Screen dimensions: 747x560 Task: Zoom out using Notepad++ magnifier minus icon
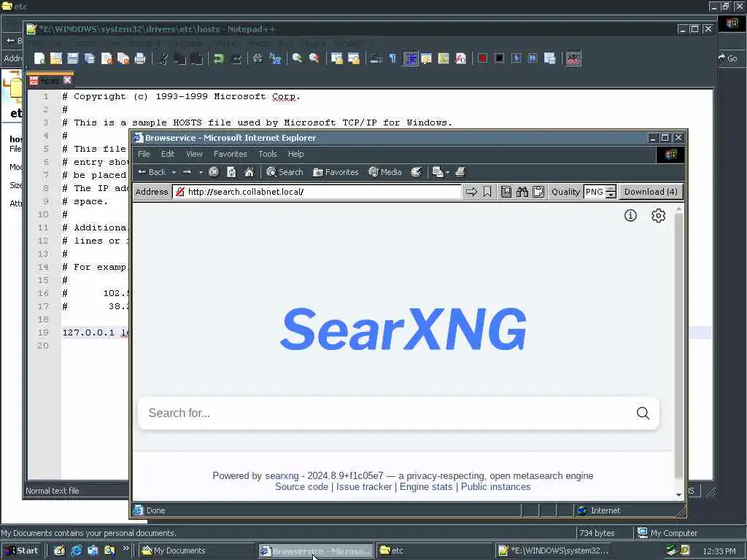pos(314,58)
